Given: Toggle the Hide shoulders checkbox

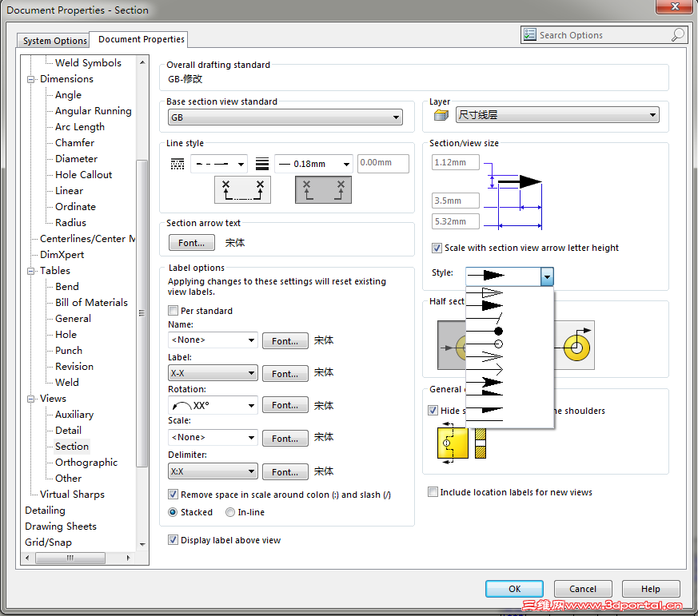Looking at the screenshot, I should 433,410.
